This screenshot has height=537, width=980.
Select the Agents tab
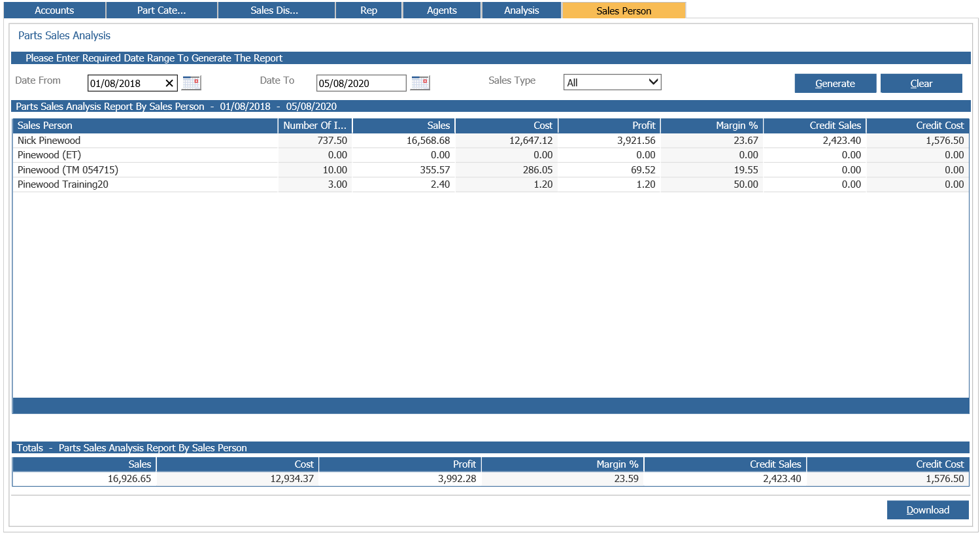click(442, 10)
